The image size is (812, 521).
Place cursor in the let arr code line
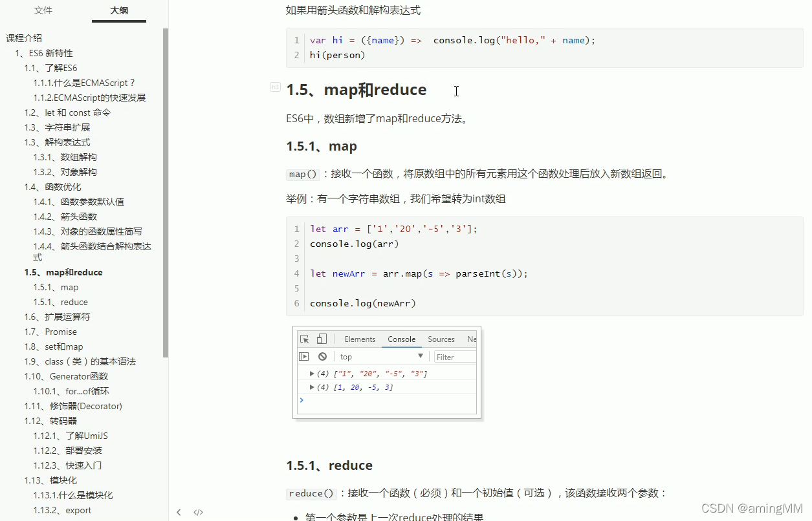click(x=393, y=229)
